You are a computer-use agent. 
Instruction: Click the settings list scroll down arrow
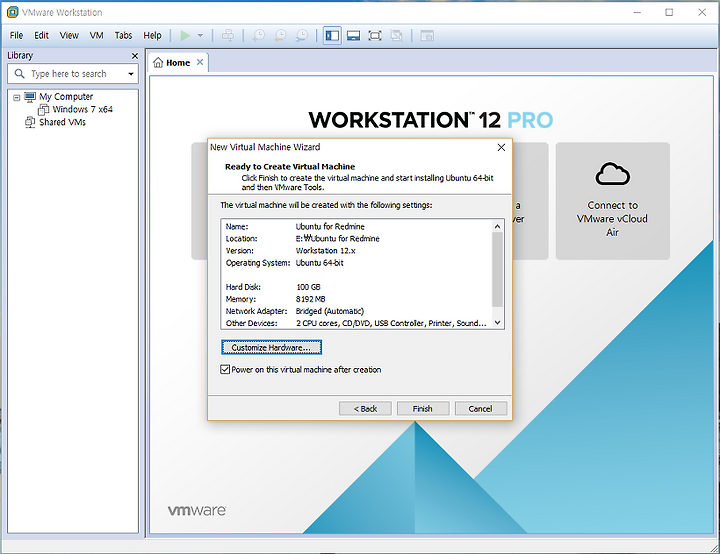coord(497,323)
